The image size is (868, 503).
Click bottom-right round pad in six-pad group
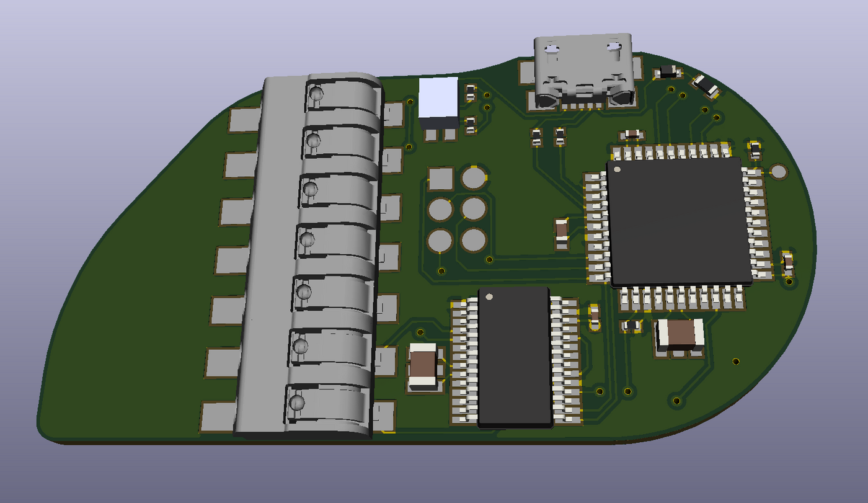(474, 240)
